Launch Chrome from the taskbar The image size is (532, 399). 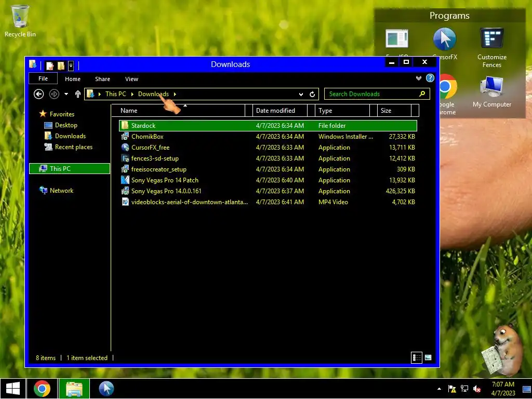pyautogui.click(x=42, y=389)
